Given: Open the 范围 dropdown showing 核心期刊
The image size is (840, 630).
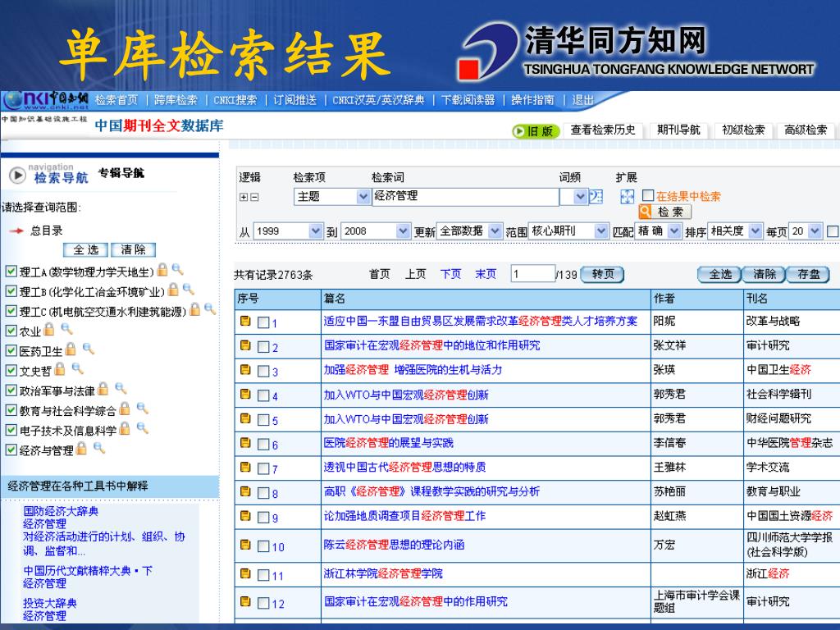Looking at the screenshot, I should pyautogui.click(x=568, y=231).
